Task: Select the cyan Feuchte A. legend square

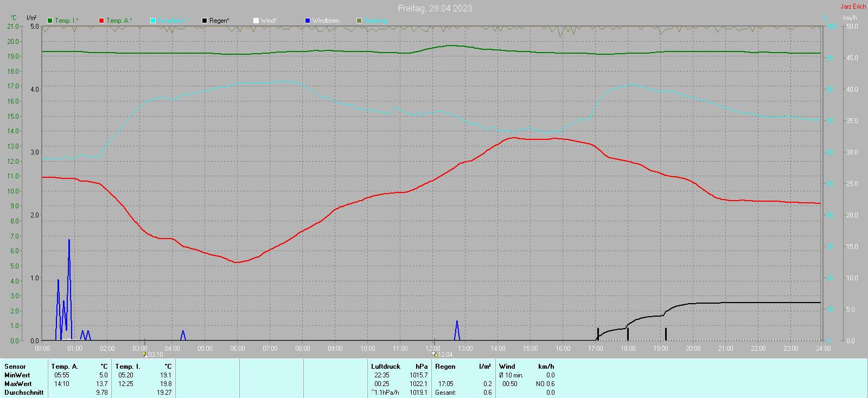Action: [x=153, y=21]
